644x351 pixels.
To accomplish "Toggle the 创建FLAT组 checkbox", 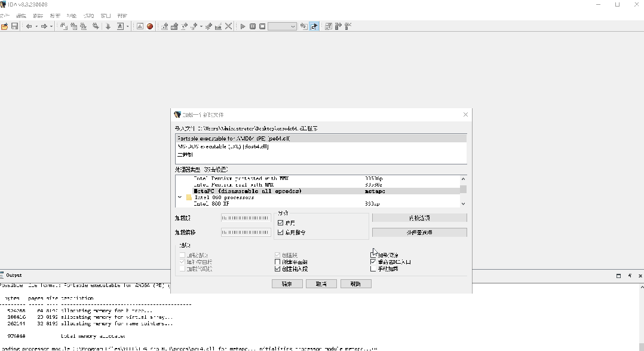I will pos(277,262).
